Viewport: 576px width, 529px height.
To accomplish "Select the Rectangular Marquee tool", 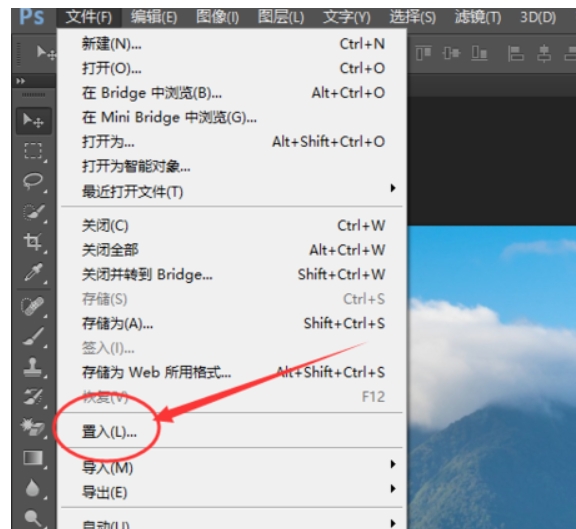I will point(33,151).
